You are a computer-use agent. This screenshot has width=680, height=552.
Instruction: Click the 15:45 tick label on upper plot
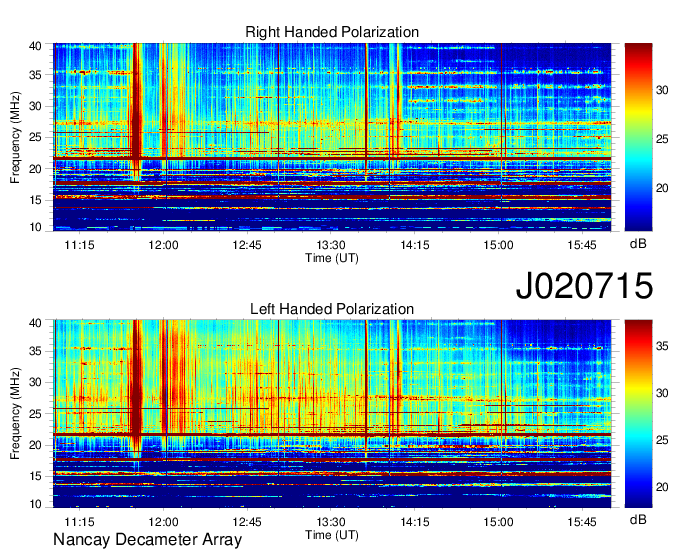click(582, 245)
